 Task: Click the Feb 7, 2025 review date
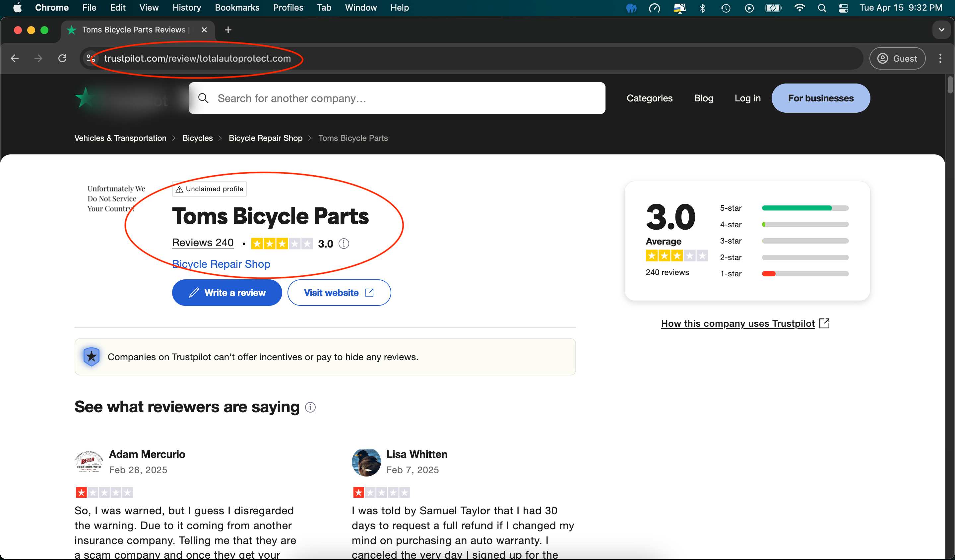tap(412, 470)
